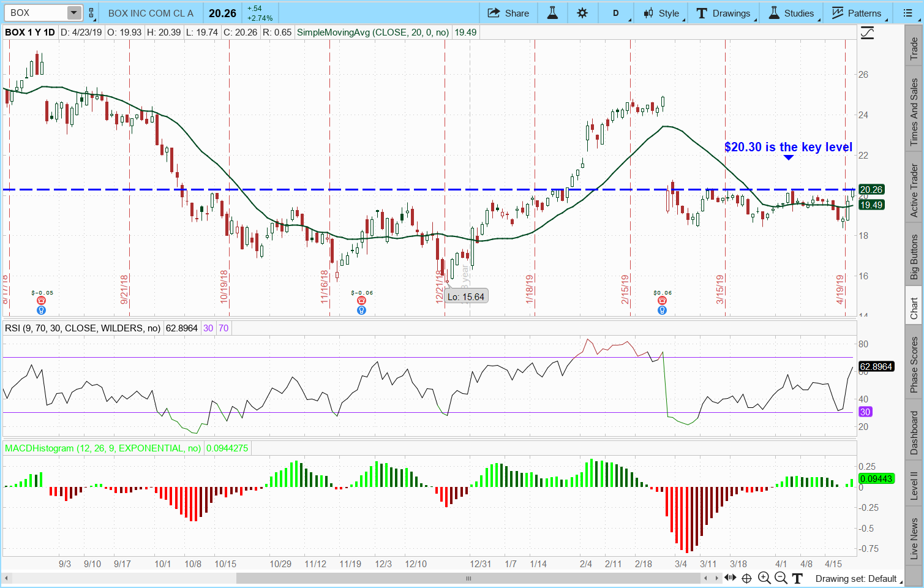
Task: Open the D timeframe selector
Action: (x=615, y=13)
